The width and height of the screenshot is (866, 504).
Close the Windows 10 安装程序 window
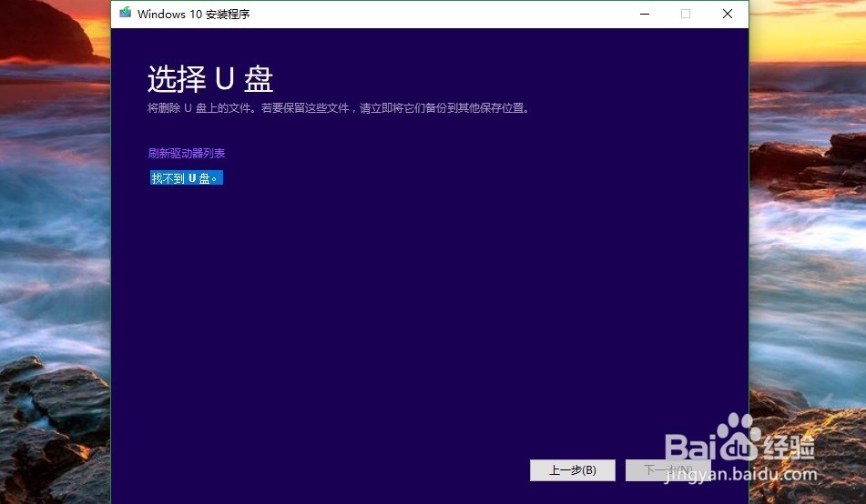tap(728, 14)
